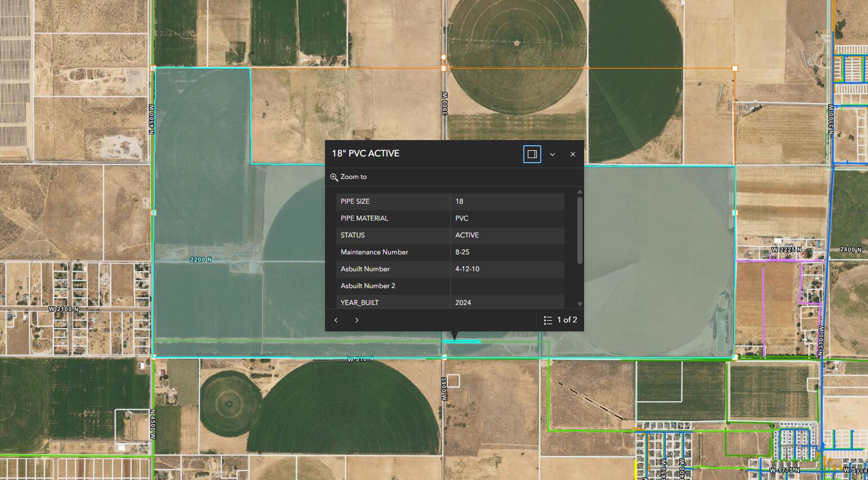Viewport: 868px width, 480px height.
Task: Click the Asbuilt Number 2 field label
Action: pyautogui.click(x=368, y=286)
